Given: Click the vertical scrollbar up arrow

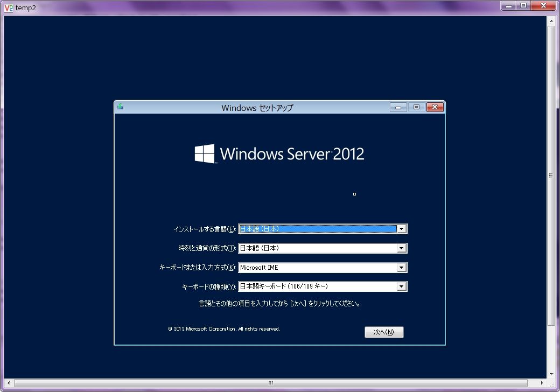Looking at the screenshot, I should pos(551,20).
